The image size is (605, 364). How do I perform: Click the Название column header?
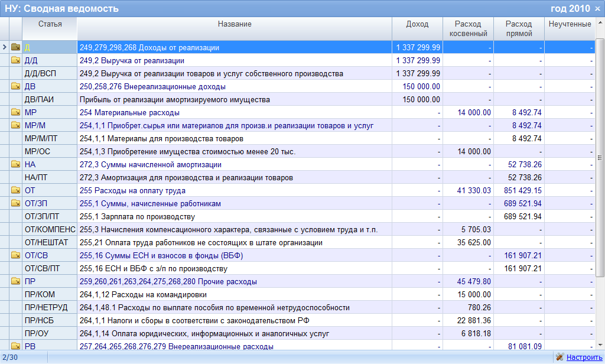[x=235, y=28]
